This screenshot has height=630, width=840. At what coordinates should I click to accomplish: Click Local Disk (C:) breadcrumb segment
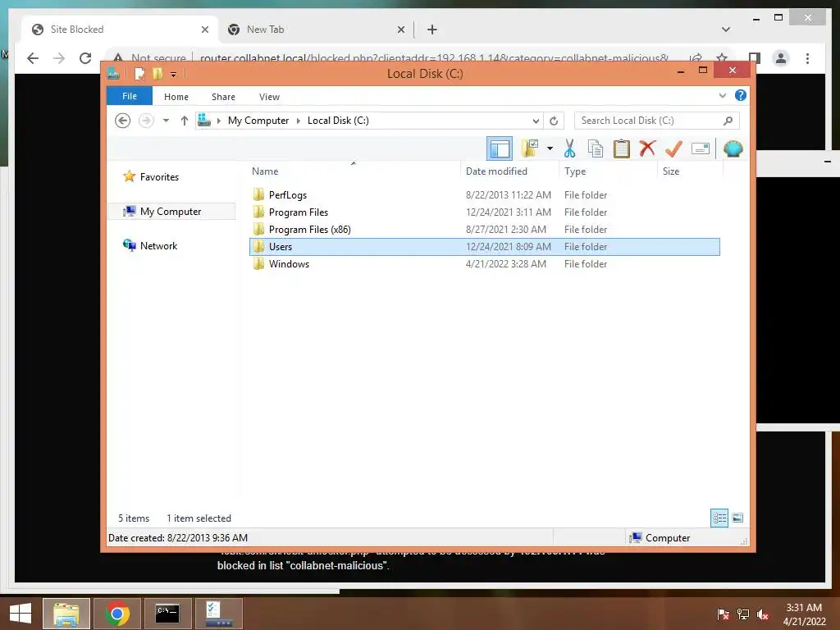[x=338, y=121]
